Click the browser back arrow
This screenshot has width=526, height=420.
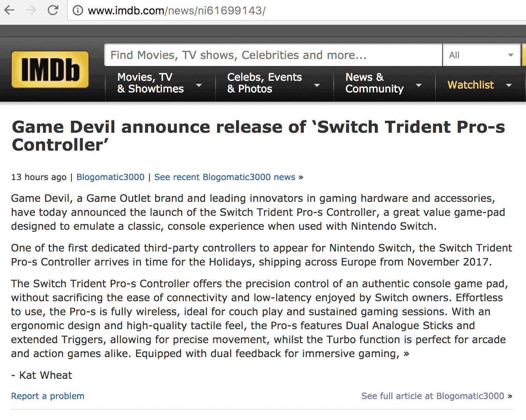(x=9, y=10)
